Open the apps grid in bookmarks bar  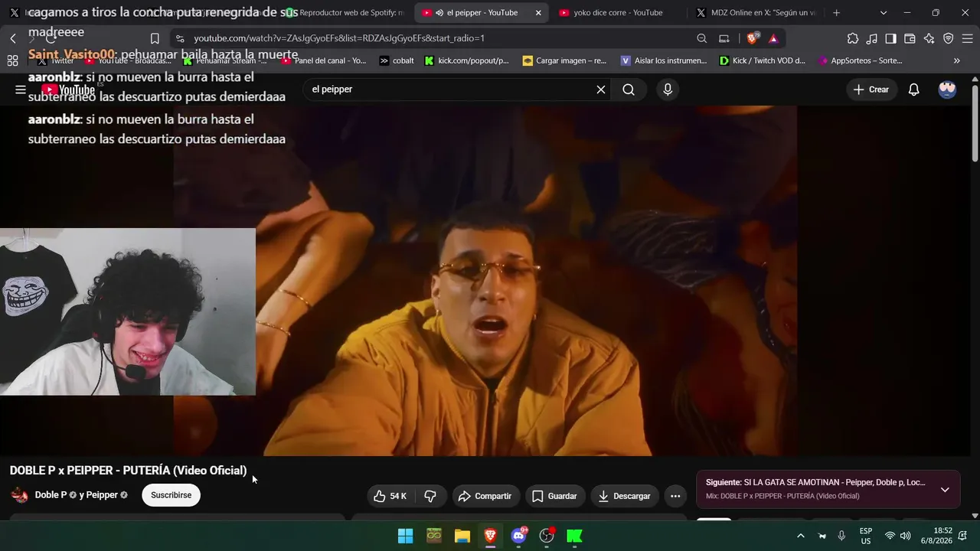(12, 60)
